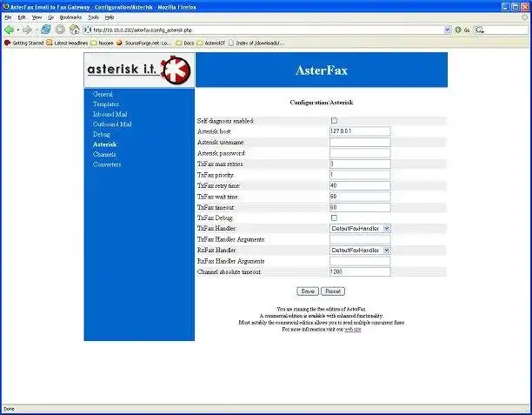Open the AsteriskIT bookmark folder
The width and height of the screenshot is (532, 415).
pos(210,44)
